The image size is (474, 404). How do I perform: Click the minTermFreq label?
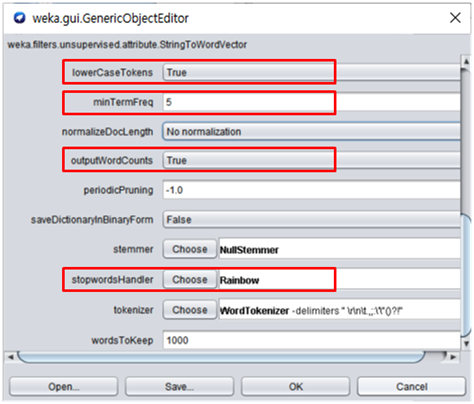123,102
